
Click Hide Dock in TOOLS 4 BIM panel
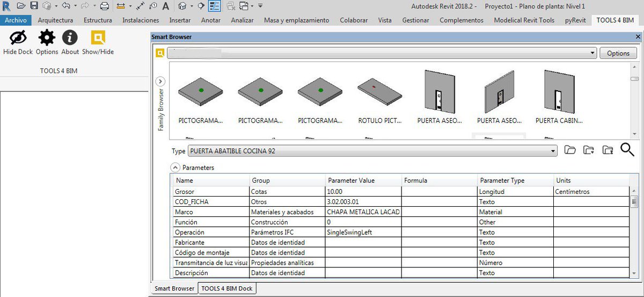18,42
